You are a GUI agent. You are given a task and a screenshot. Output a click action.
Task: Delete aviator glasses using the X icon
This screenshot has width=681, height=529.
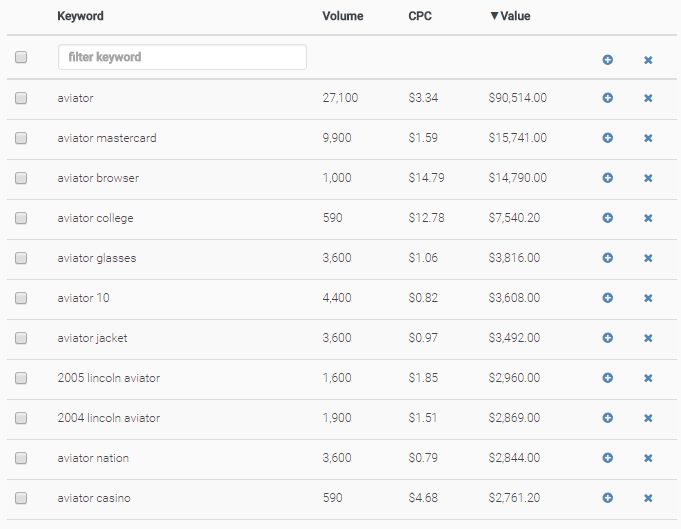(x=648, y=258)
